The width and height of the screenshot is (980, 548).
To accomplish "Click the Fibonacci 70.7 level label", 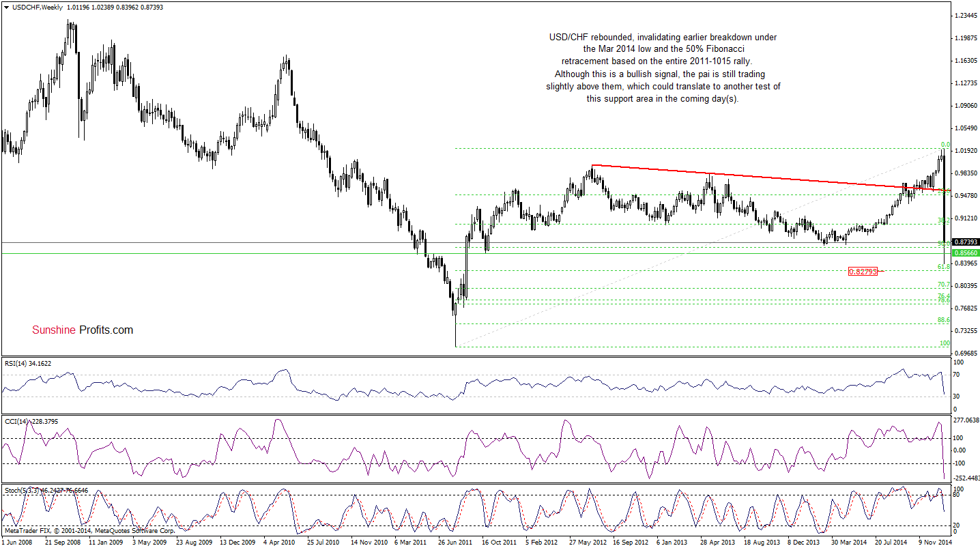I will click(x=945, y=285).
